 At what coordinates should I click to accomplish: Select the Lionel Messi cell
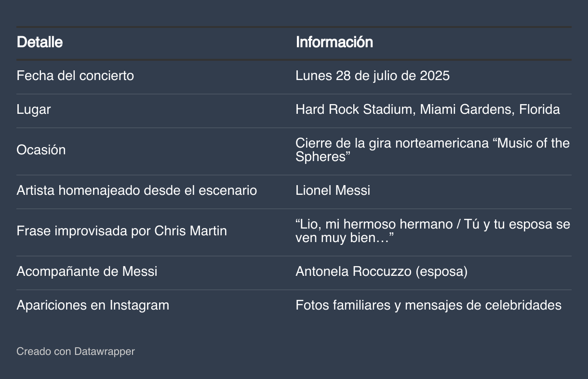(x=333, y=190)
